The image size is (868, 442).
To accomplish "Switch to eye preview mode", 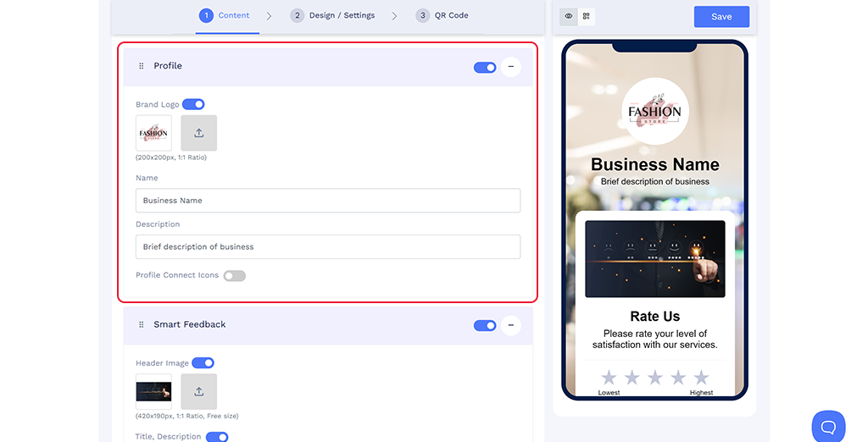I will 569,16.
